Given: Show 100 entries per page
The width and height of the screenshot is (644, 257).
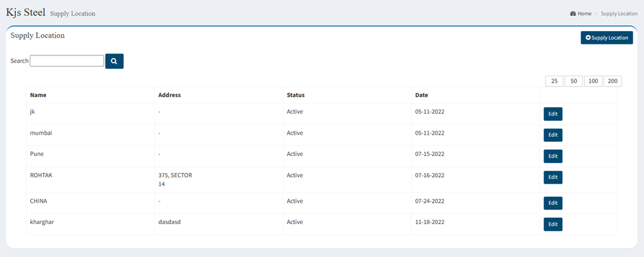Looking at the screenshot, I should point(593,81).
